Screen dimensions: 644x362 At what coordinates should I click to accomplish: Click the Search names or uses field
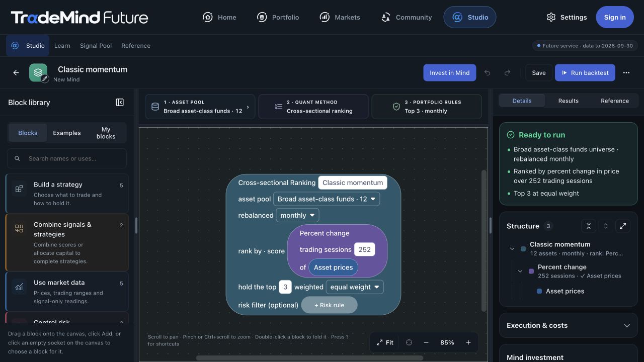click(67, 158)
